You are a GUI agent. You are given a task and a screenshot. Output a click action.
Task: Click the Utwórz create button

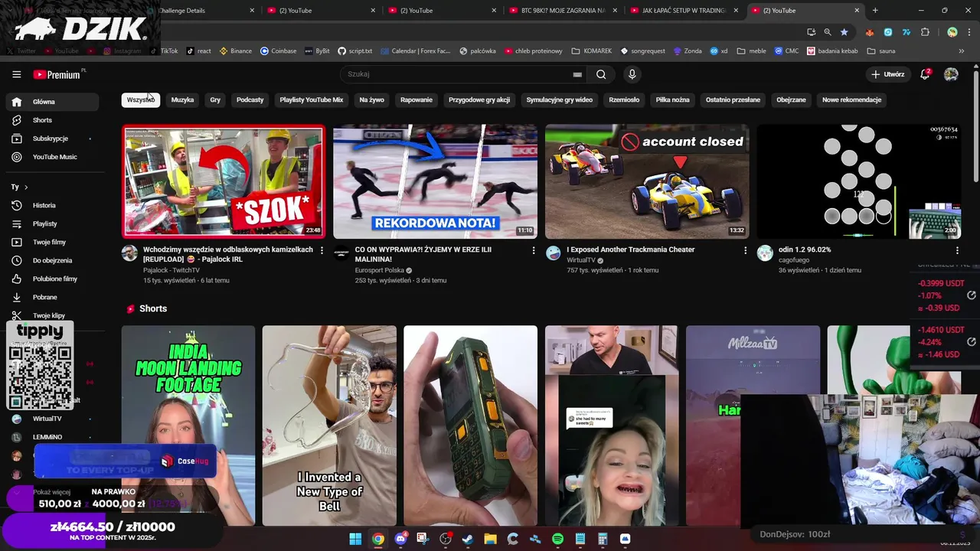[x=888, y=74]
